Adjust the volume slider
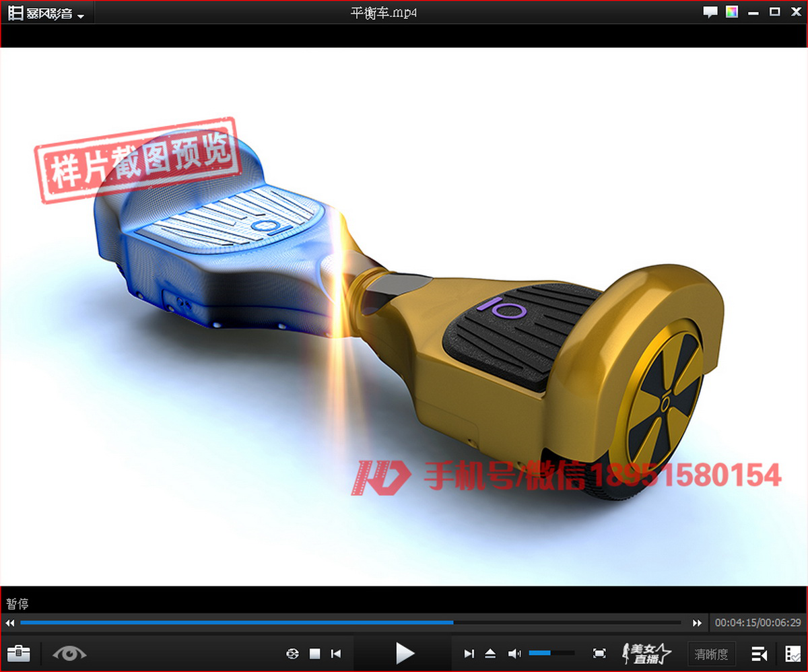 (551, 653)
